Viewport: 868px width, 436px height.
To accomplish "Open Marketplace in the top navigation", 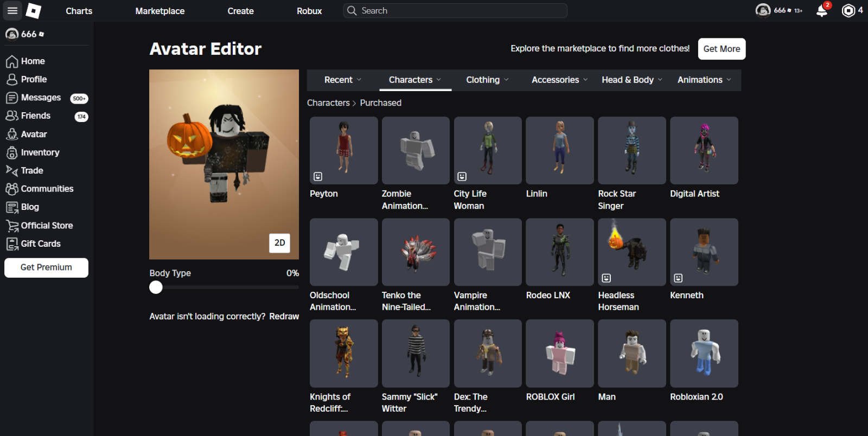I will coord(159,11).
